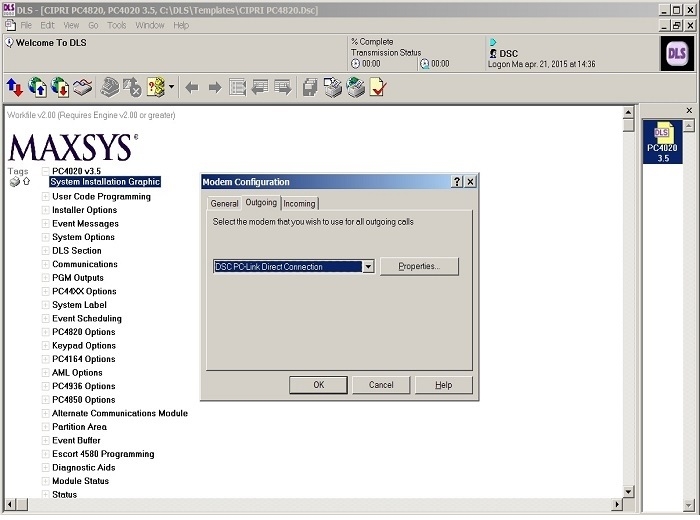Select Keypad Options tree item
700x520 pixels.
tap(84, 345)
